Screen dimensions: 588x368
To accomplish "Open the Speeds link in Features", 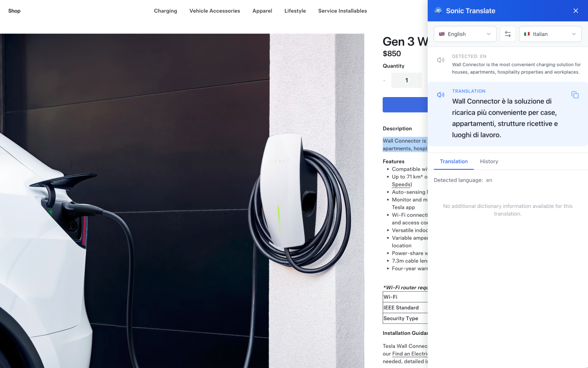I will [x=401, y=184].
